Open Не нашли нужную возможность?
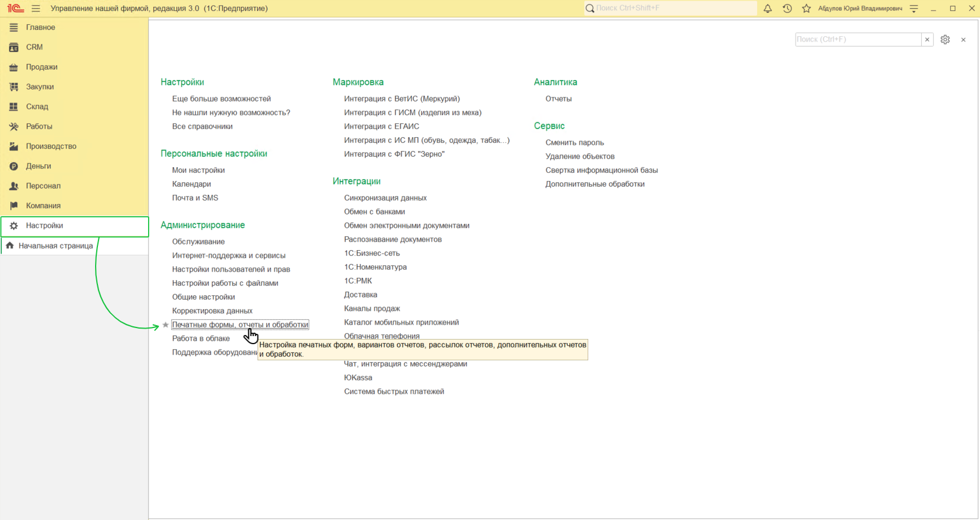The image size is (980, 520). (x=231, y=112)
